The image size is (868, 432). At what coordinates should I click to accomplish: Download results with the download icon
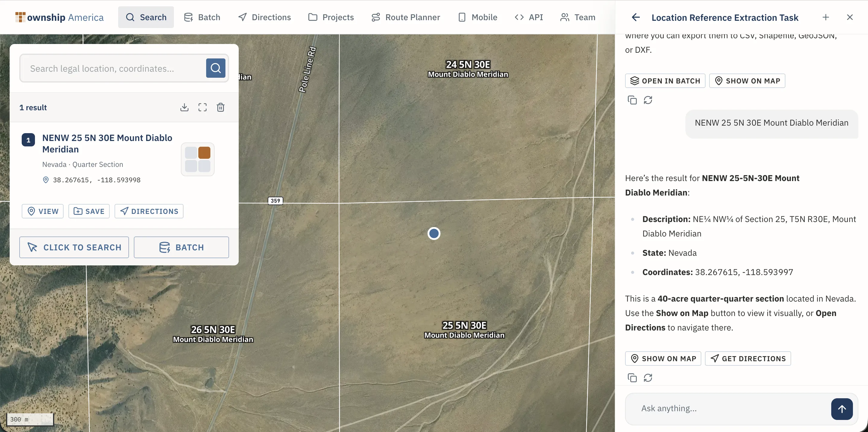click(184, 108)
